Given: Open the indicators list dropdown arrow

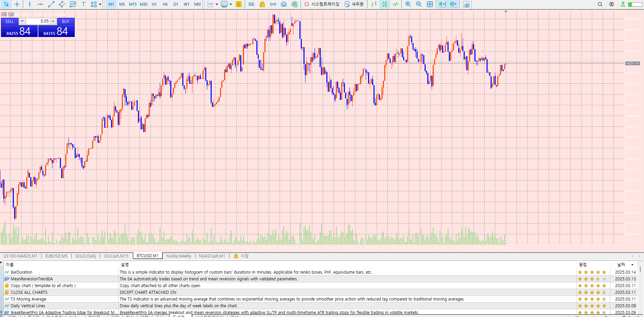Looking at the screenshot, I should 230,4.
